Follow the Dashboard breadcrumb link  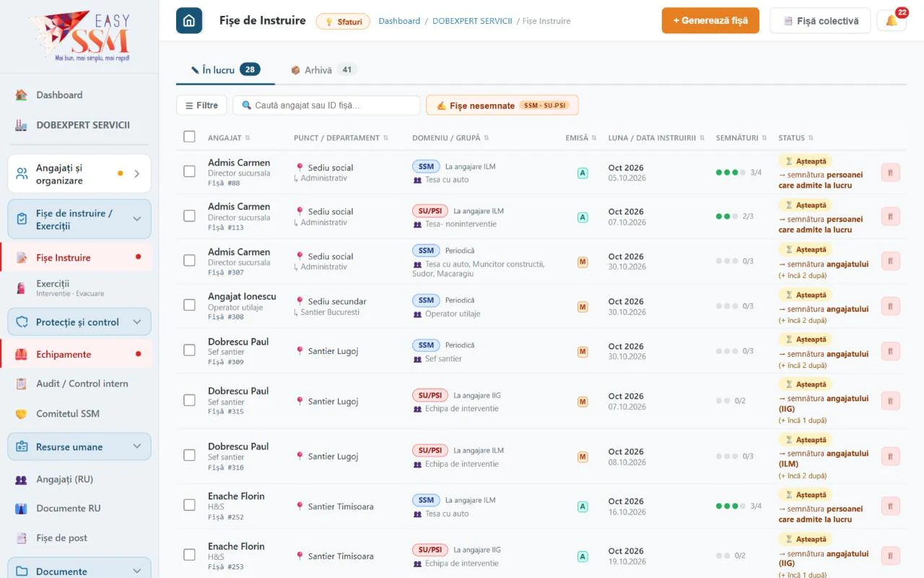[399, 21]
